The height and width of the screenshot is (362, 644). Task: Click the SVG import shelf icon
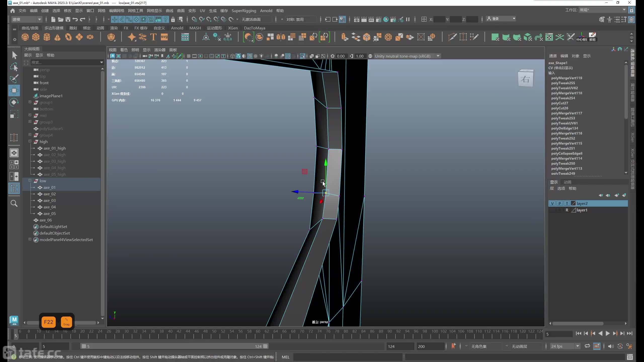(x=164, y=37)
